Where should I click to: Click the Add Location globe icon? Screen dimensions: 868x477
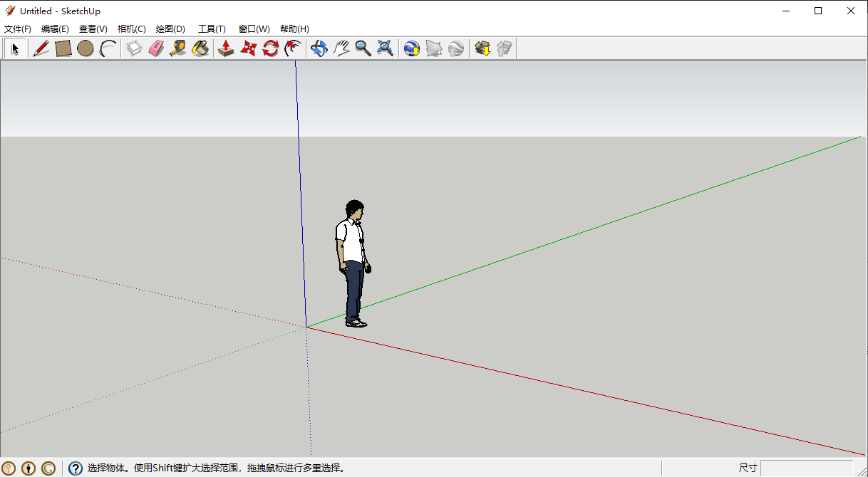tap(411, 48)
